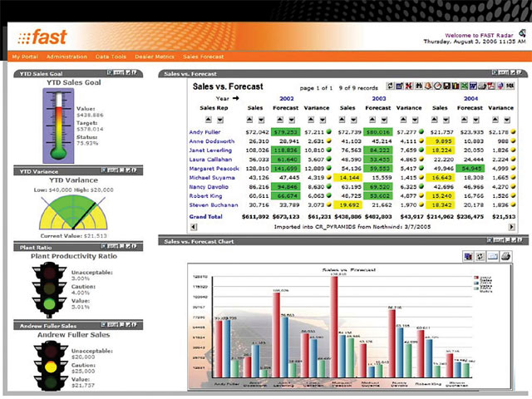Screen dimensions: 532x399
Task: Click the arrow icon next to Year
Action: [x=236, y=98]
